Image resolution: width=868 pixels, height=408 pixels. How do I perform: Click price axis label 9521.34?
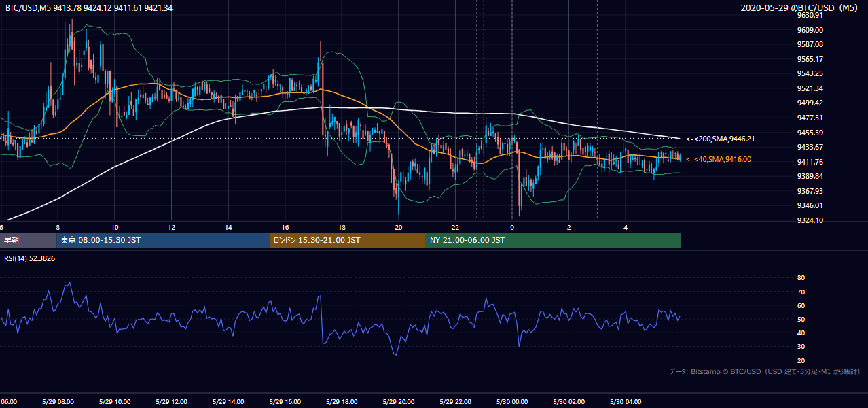click(810, 88)
